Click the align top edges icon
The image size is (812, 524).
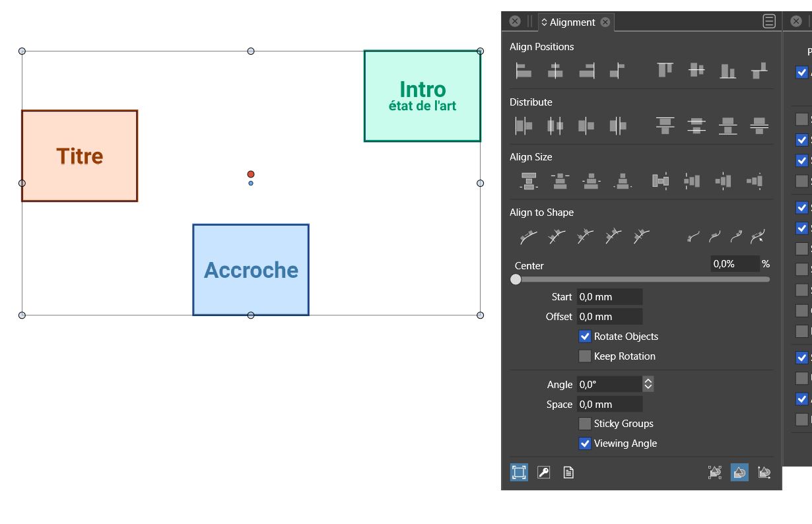[665, 70]
